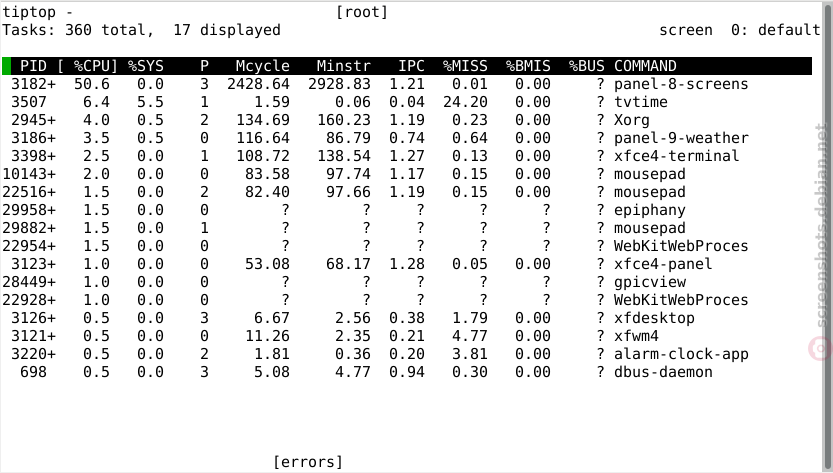Select the IPC column header
833x473 pixels.
411,66
